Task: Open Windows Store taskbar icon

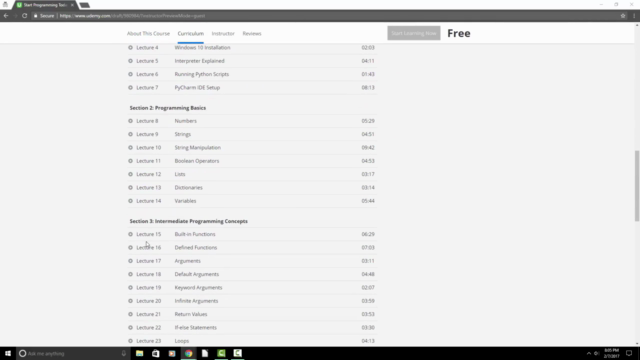Action: pyautogui.click(x=156, y=353)
